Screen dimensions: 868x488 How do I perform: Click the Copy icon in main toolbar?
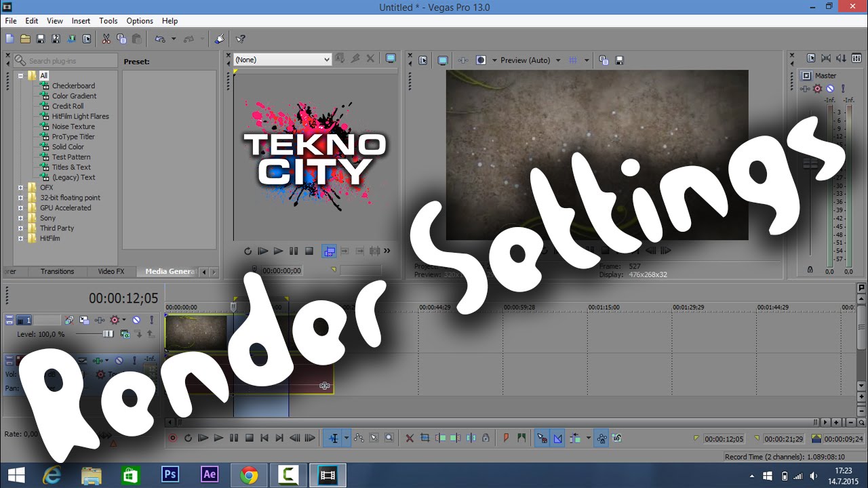121,39
